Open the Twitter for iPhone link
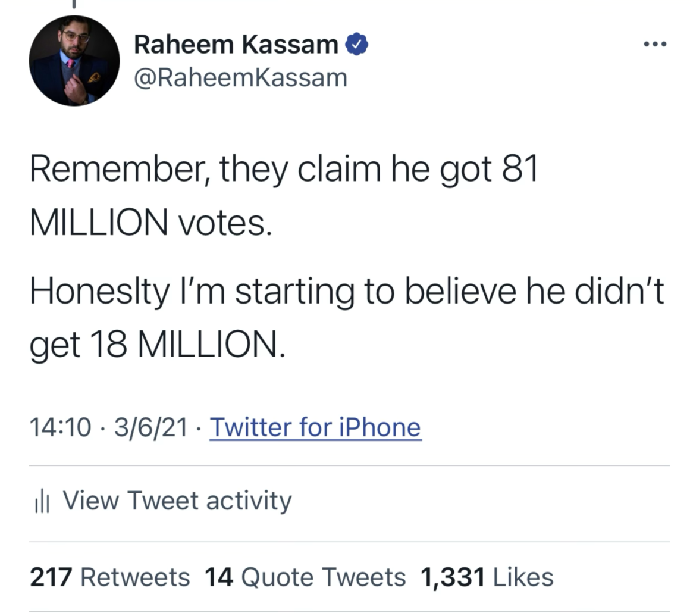690x616 pixels. pyautogui.click(x=315, y=427)
